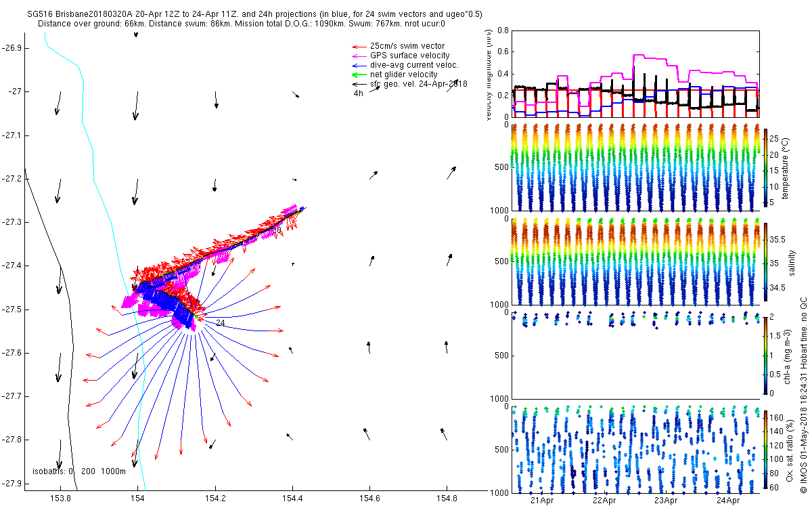The width and height of the screenshot is (812, 508).
Task: Click the magenta line peak in the velocity plot
Action: tap(639, 56)
